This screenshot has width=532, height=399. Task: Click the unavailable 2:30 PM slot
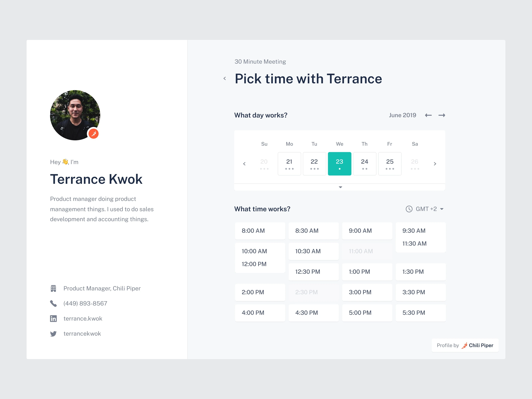314,292
